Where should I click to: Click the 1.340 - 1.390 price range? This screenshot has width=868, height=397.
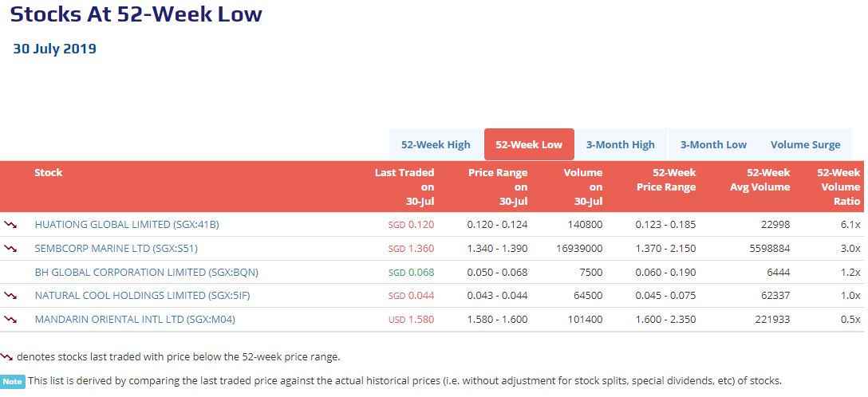coord(497,248)
